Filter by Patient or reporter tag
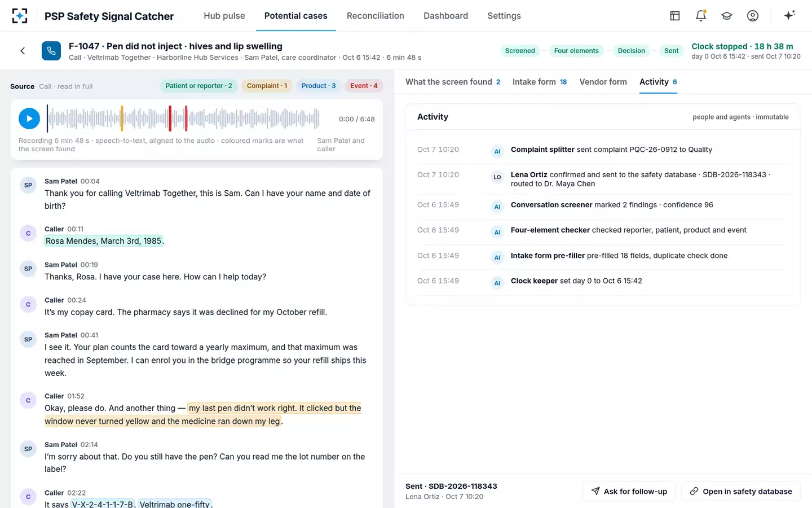 click(x=199, y=86)
